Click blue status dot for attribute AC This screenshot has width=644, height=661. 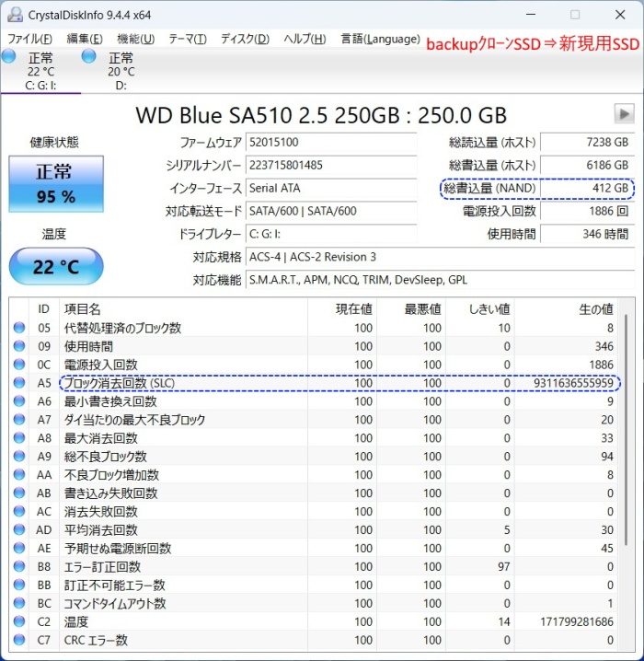click(x=19, y=511)
